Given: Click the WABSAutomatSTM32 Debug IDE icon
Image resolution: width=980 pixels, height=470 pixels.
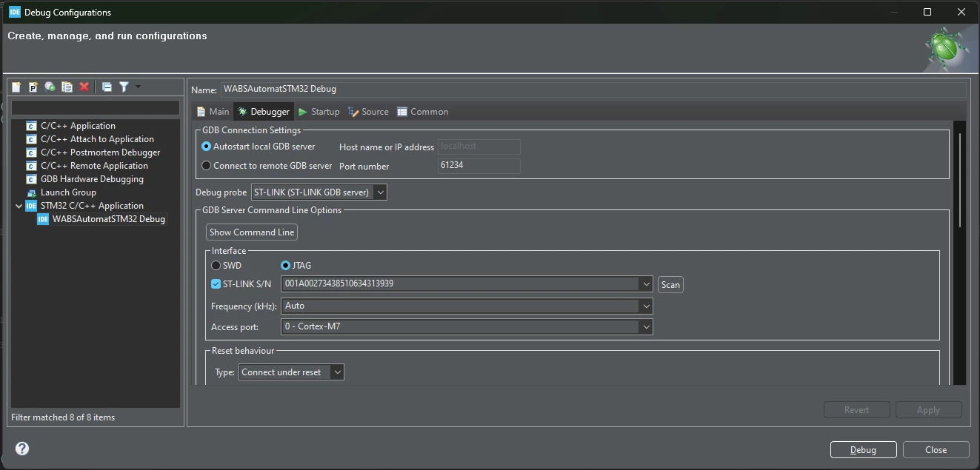Looking at the screenshot, I should coord(43,219).
